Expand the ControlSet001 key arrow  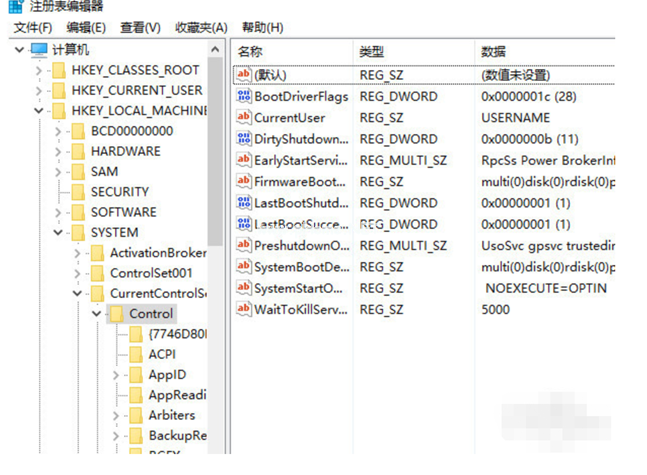point(77,273)
